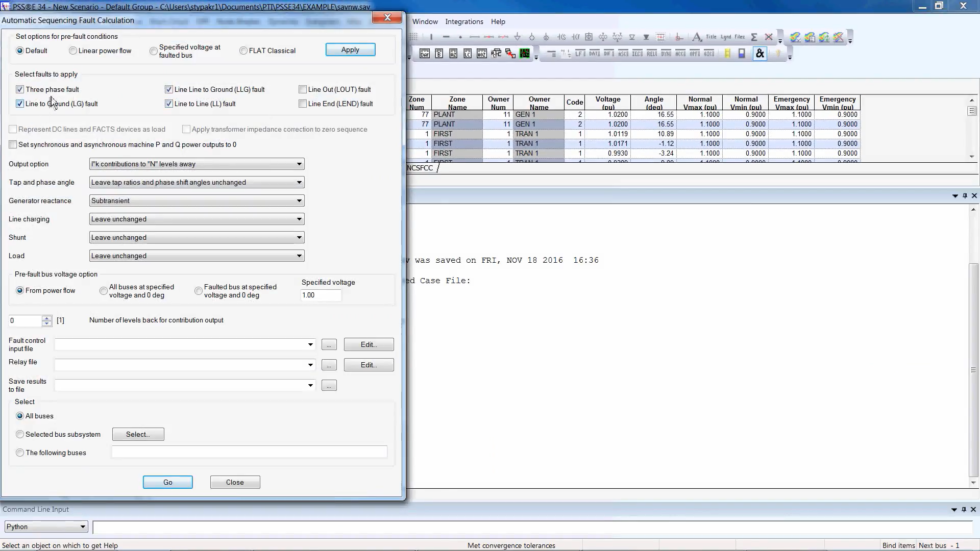Click the Lgnd legend toolbar item
This screenshot has height=551, width=980.
726,37
